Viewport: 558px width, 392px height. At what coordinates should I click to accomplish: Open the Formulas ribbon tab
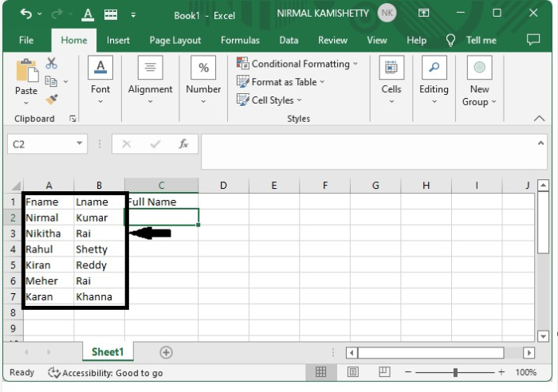click(240, 40)
